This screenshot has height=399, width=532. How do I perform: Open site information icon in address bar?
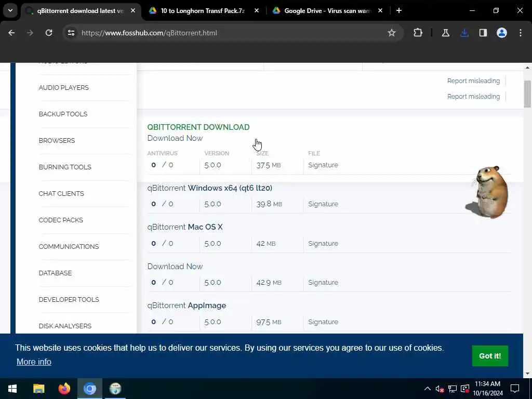[x=71, y=33]
